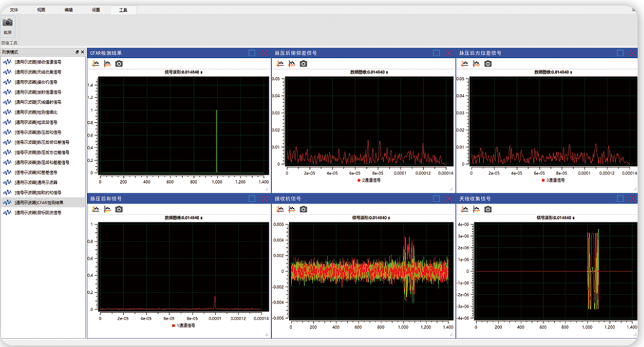Float the 列表模式 list panel via undock icon
The width and height of the screenshot is (644, 347).
coord(77,52)
